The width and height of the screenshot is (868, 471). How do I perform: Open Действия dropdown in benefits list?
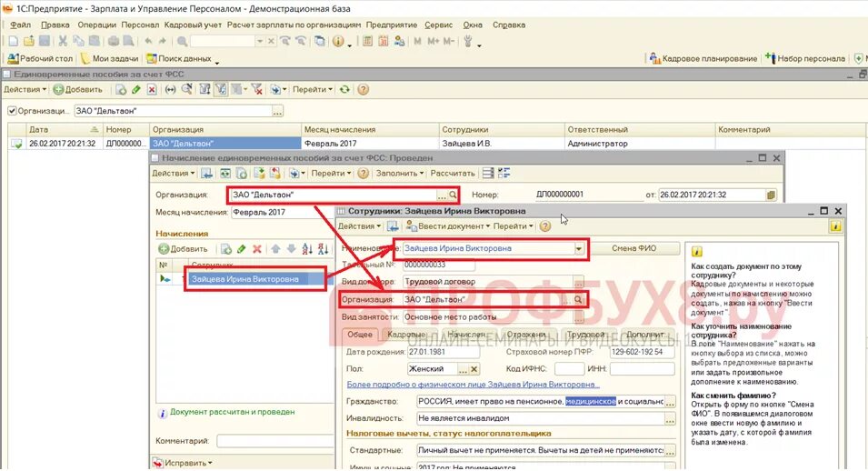pyautogui.click(x=25, y=89)
